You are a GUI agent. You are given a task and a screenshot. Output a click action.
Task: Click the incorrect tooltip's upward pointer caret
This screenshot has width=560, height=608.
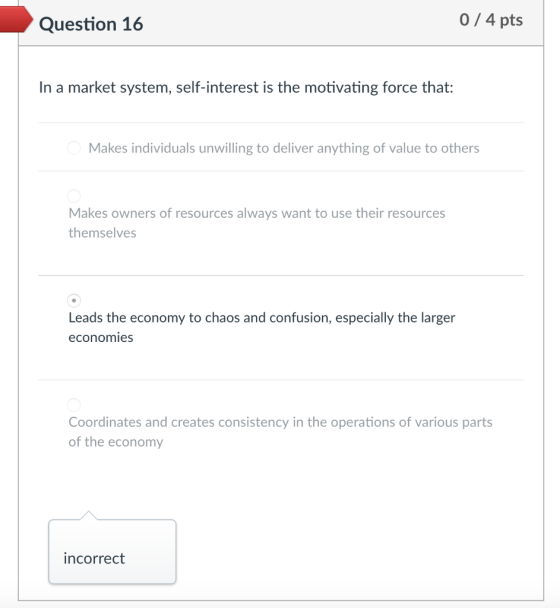(x=89, y=515)
